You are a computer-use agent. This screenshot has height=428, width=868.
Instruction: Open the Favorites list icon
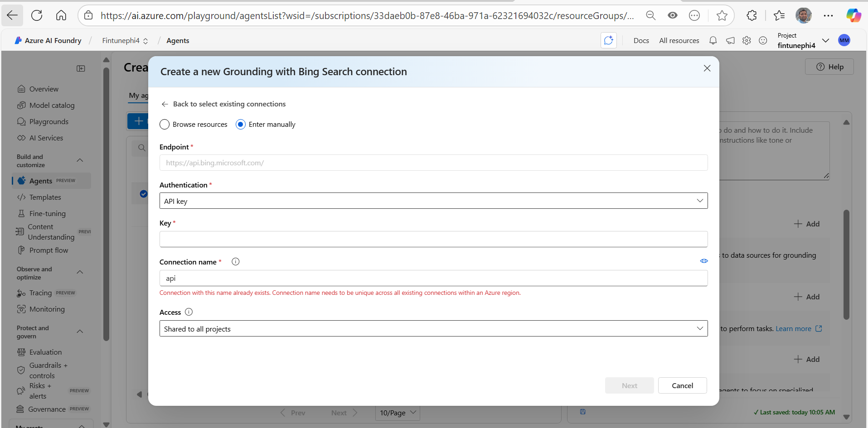tap(779, 15)
